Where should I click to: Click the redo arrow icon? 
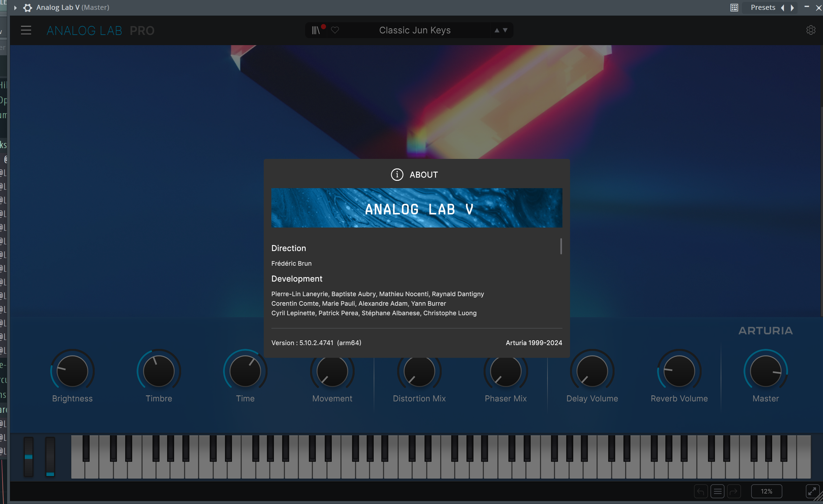(734, 491)
